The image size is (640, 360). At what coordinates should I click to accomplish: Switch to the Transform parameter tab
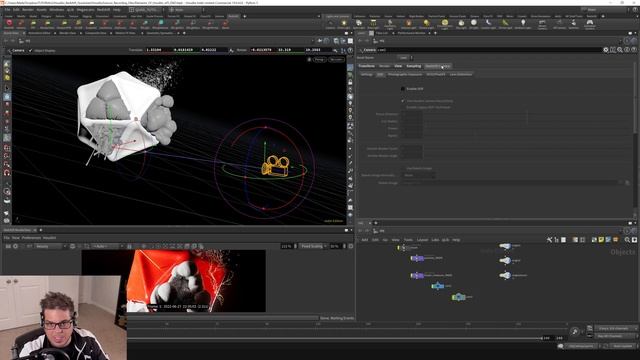click(366, 66)
